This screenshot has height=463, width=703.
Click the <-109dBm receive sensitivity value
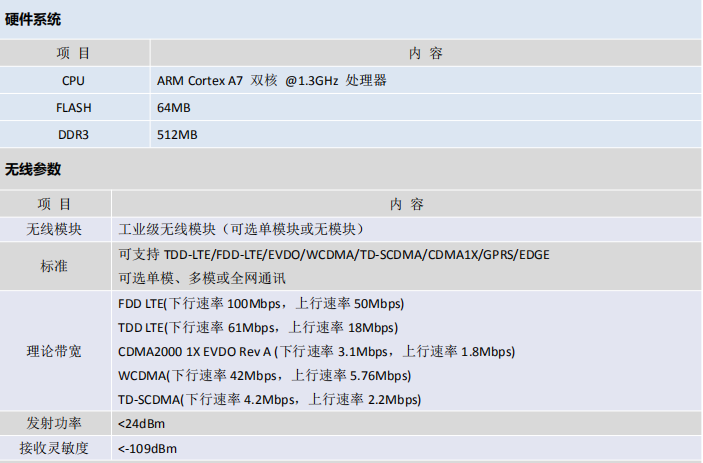click(148, 448)
